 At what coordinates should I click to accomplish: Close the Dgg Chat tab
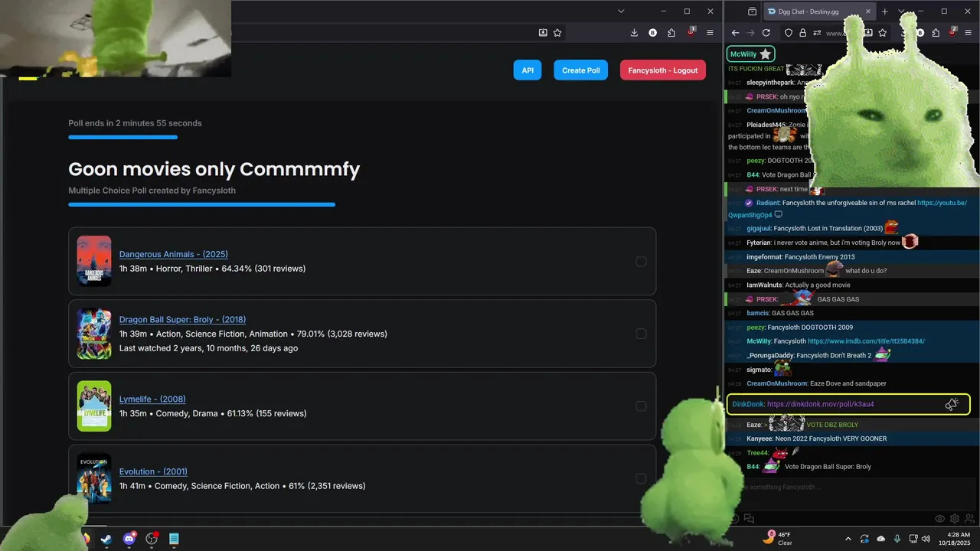[x=868, y=11]
